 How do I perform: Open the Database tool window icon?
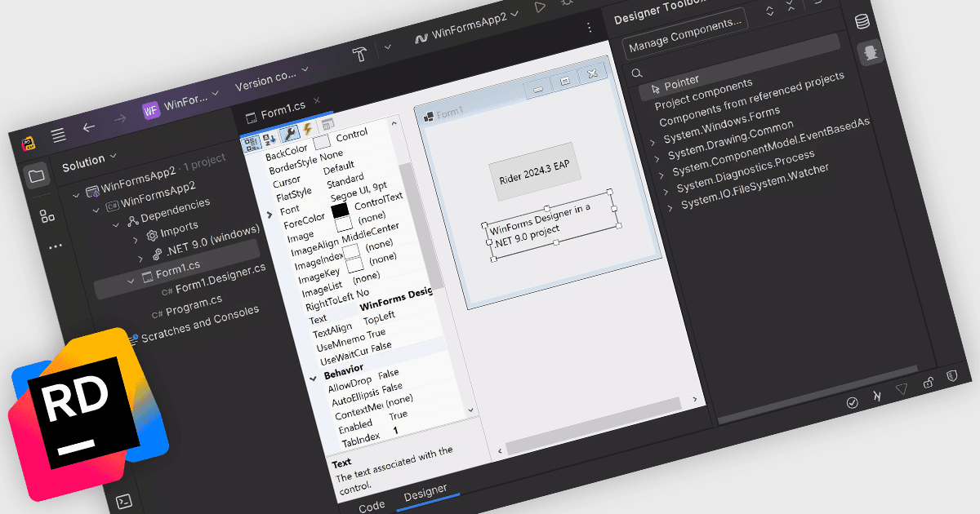[862, 22]
